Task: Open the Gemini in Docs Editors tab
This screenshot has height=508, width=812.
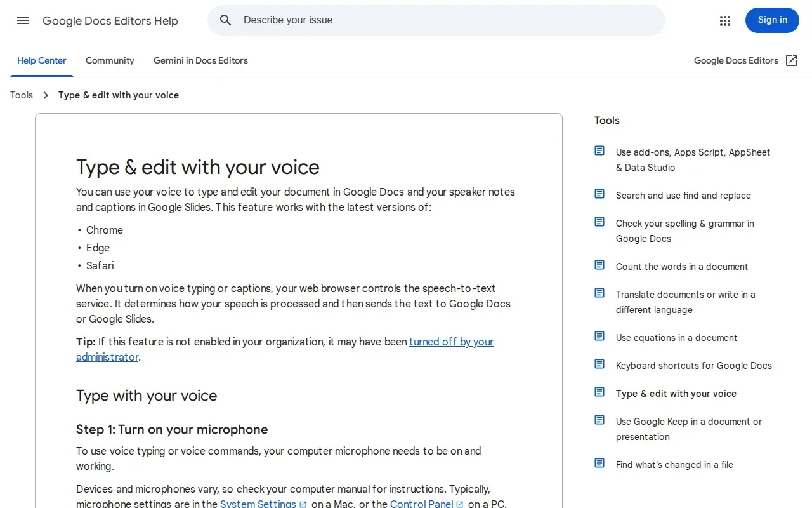Action: (x=200, y=60)
